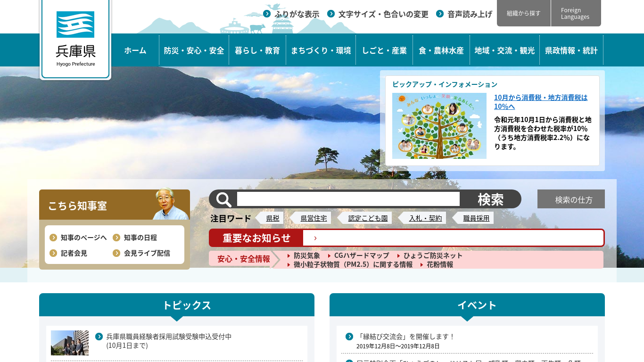The height and width of the screenshot is (362, 644).
Task: Click the 組織から探す button
Action: [x=524, y=13]
